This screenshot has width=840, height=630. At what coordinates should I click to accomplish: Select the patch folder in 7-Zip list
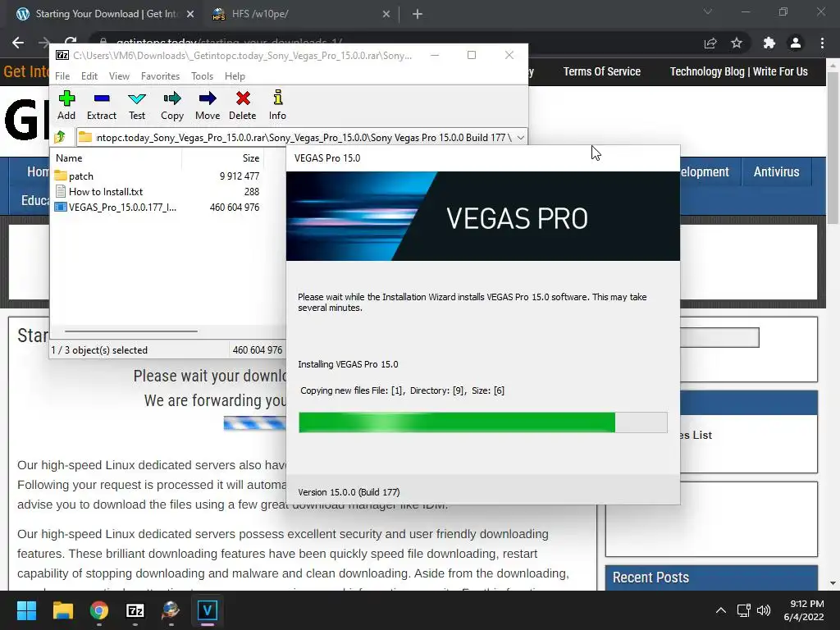point(81,176)
